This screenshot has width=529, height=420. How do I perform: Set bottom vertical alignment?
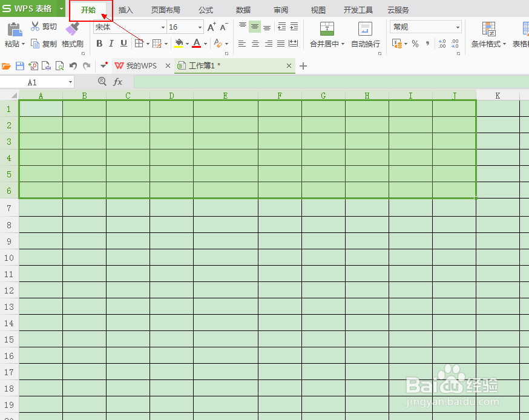click(x=267, y=27)
